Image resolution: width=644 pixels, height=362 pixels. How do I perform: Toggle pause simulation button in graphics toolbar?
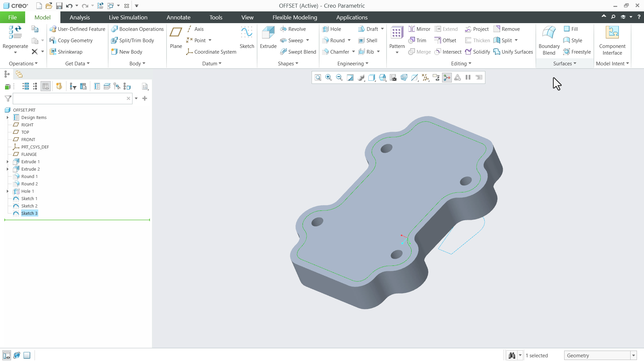[468, 77]
